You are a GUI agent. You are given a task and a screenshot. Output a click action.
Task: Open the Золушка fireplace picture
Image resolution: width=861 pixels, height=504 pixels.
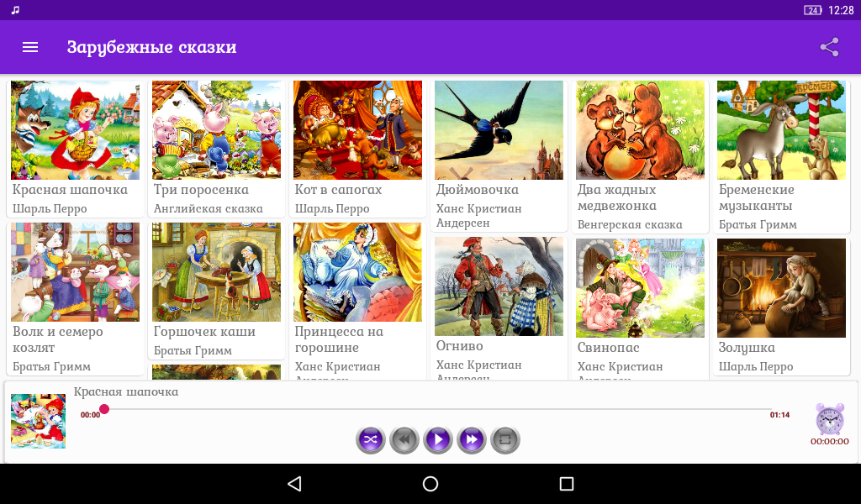coord(781,288)
